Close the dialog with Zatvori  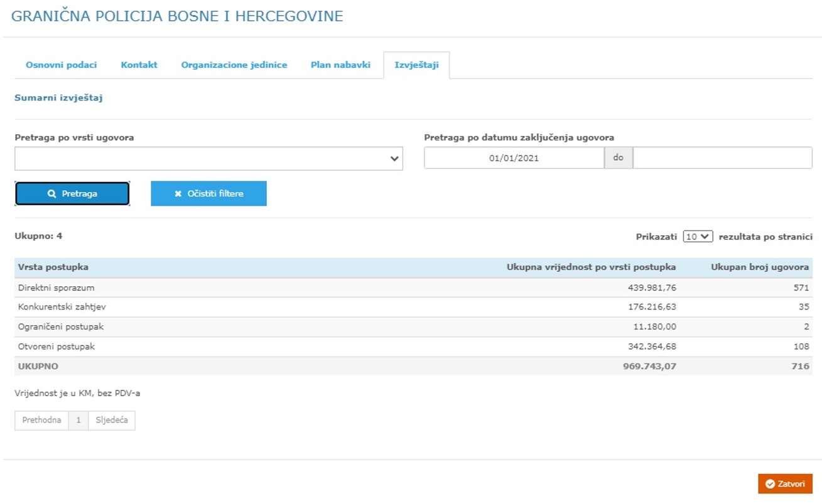click(x=785, y=484)
